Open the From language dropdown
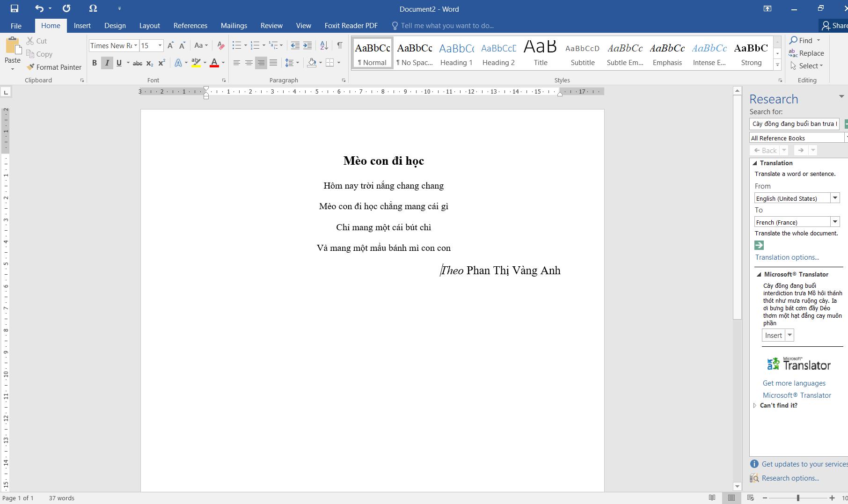The height and width of the screenshot is (504, 848). click(834, 198)
